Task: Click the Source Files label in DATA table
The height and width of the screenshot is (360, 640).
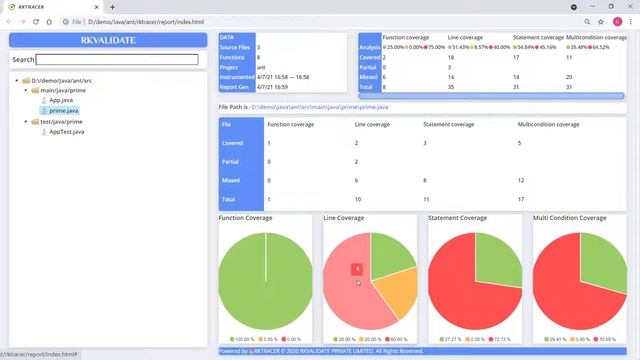Action: [235, 47]
